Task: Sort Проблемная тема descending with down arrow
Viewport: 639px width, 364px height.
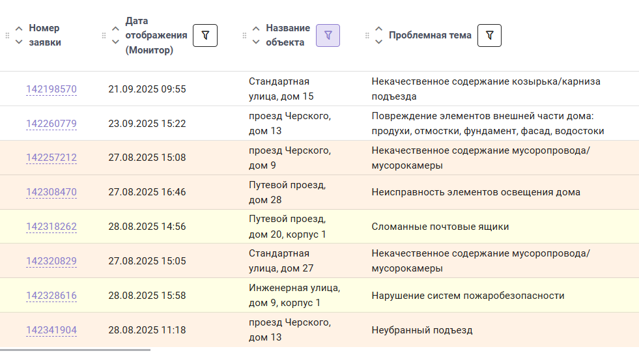Action: click(378, 42)
